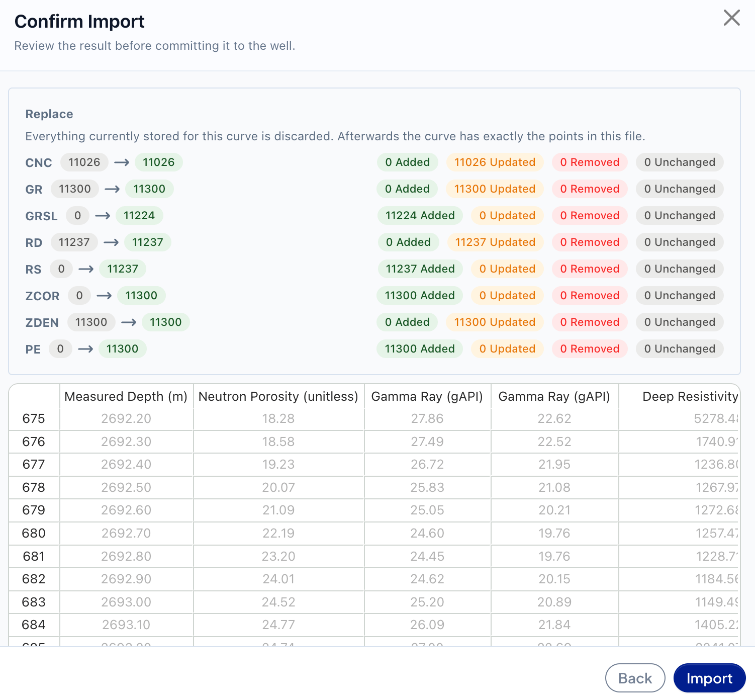Screen dimensions: 755x700
Task: Click the "11224 Added" badge
Action: click(x=420, y=215)
